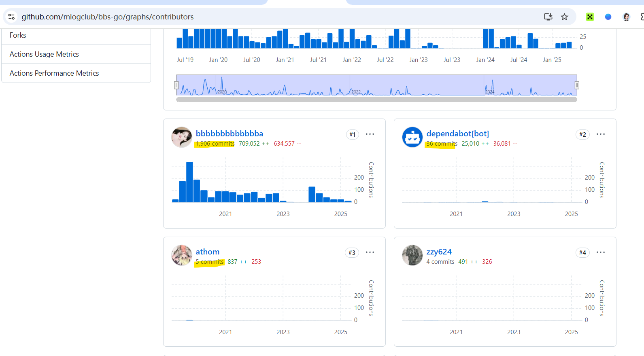View dependabot's 36 commits
This screenshot has height=356, width=644.
[442, 144]
